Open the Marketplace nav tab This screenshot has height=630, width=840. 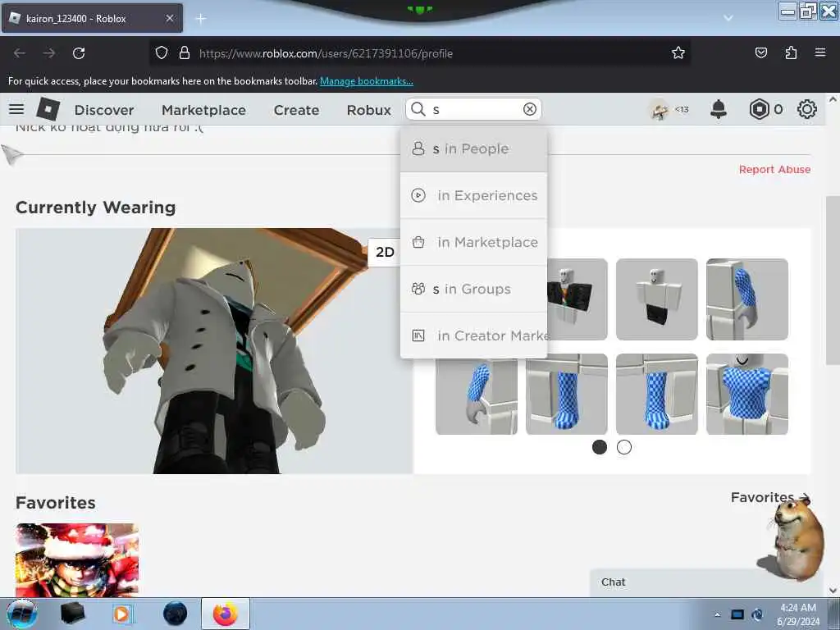pyautogui.click(x=203, y=110)
